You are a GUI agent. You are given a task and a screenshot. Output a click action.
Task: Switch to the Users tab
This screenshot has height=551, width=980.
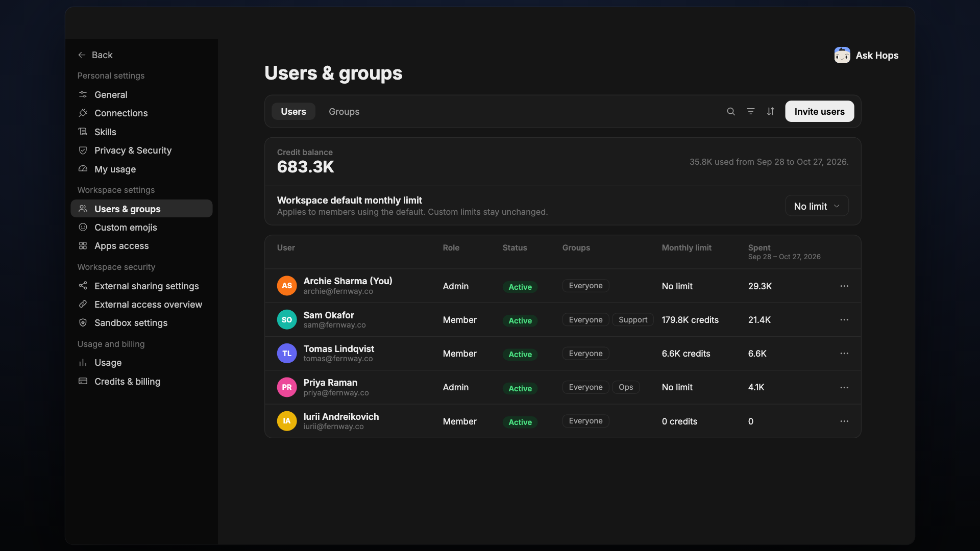(293, 111)
